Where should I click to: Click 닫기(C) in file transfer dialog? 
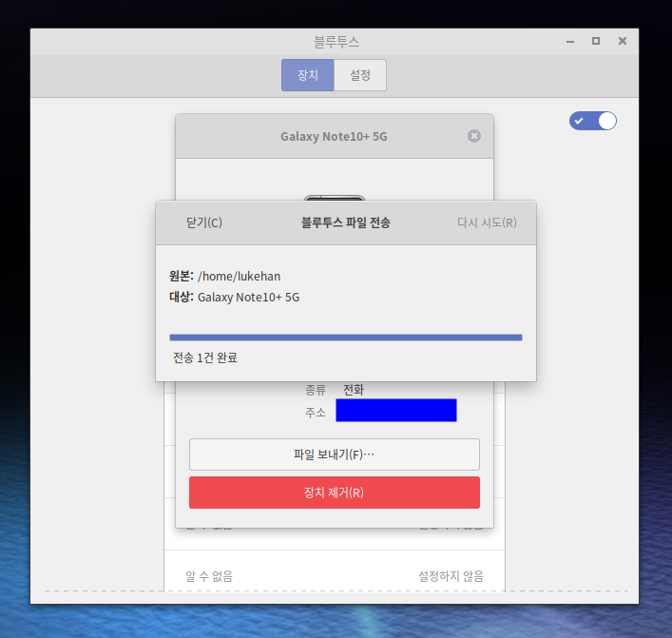click(x=204, y=222)
